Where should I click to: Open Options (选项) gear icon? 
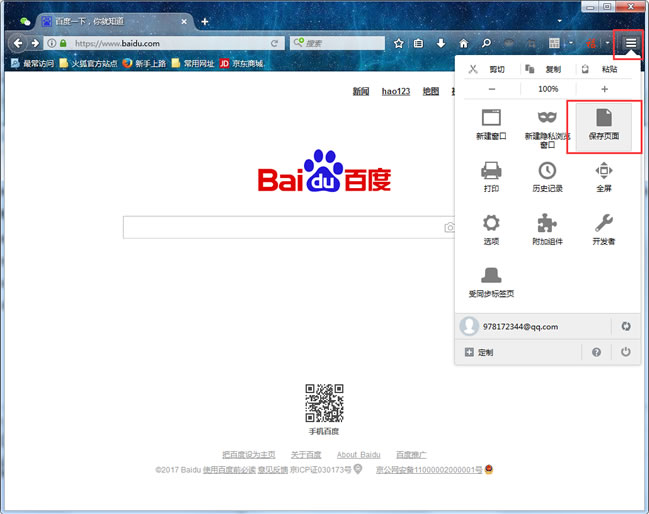coord(491,223)
